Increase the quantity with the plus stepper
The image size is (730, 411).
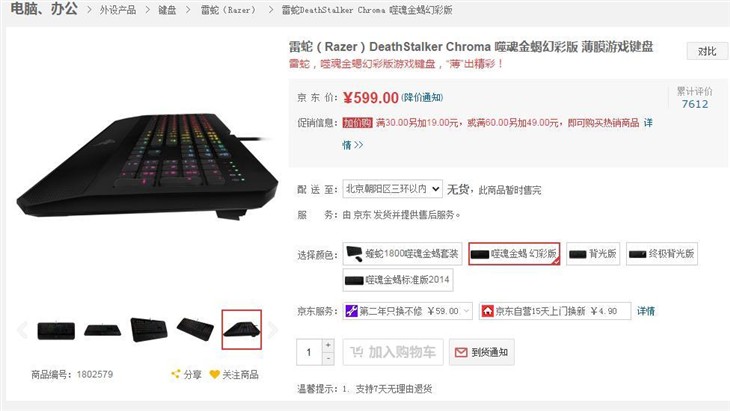pyautogui.click(x=328, y=345)
